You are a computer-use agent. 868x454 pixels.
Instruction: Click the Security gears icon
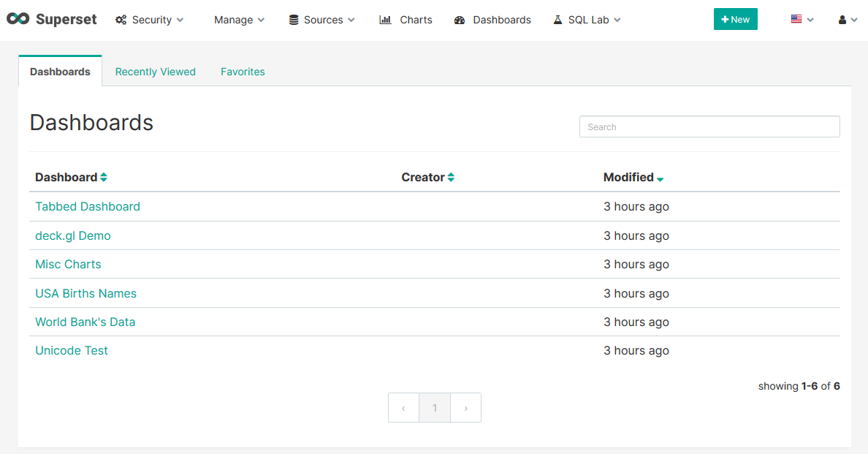pos(121,20)
